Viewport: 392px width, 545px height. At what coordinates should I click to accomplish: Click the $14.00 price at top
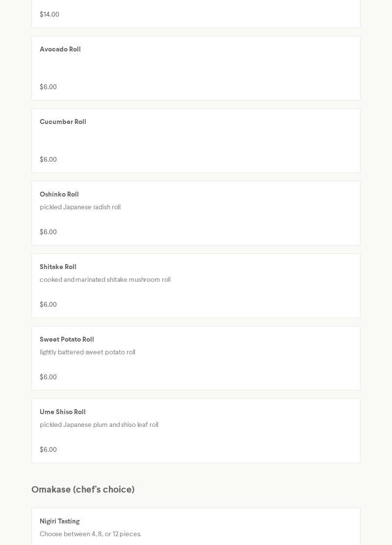tap(49, 14)
